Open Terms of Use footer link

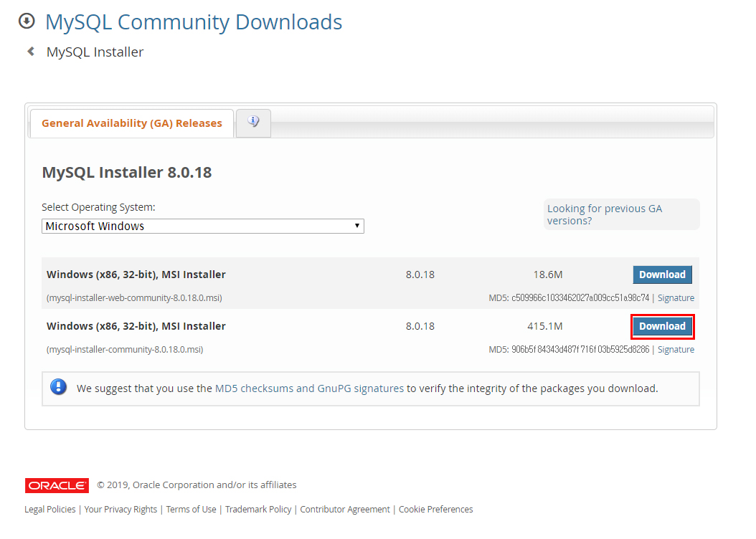[x=191, y=509]
